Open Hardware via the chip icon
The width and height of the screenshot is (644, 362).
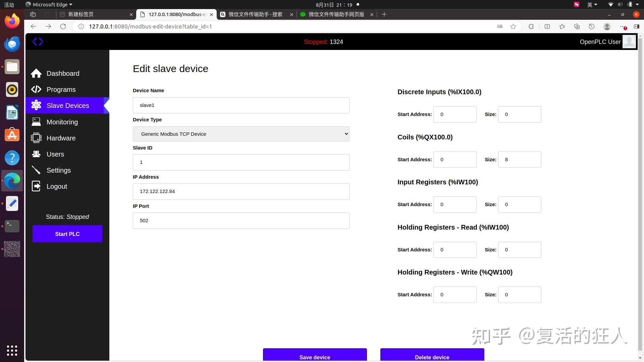pyautogui.click(x=36, y=138)
